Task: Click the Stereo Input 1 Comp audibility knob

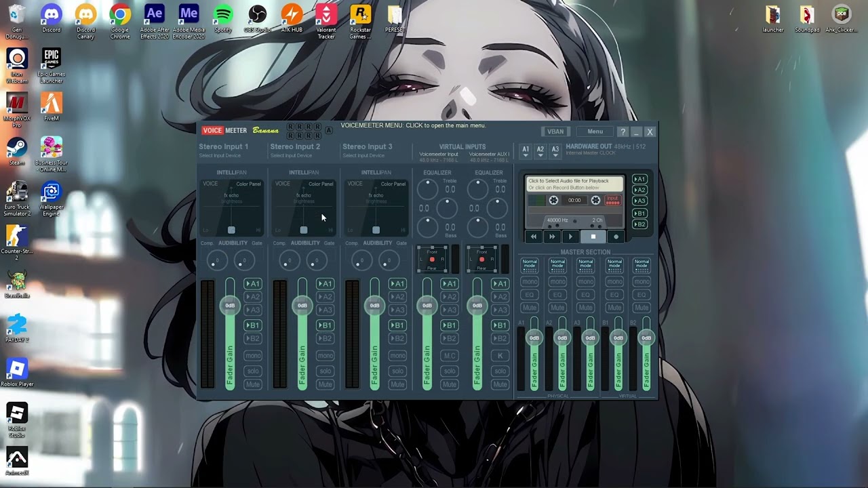Action: point(217,260)
